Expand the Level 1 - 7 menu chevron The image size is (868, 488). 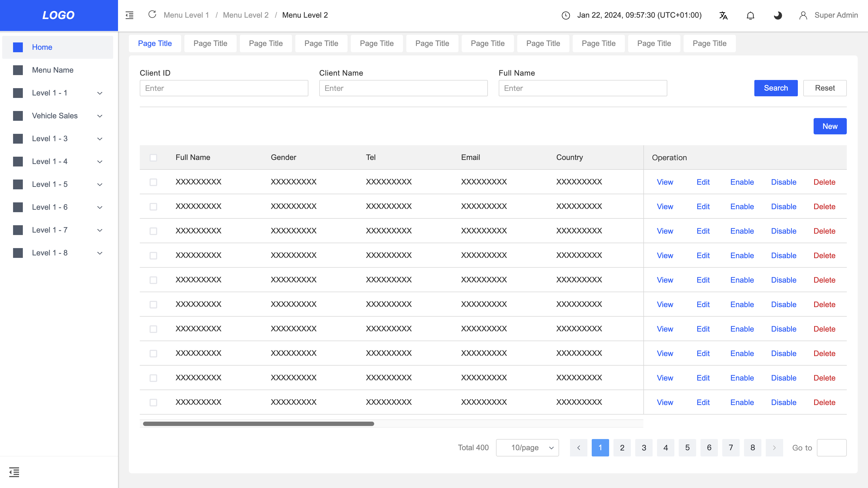(x=100, y=230)
